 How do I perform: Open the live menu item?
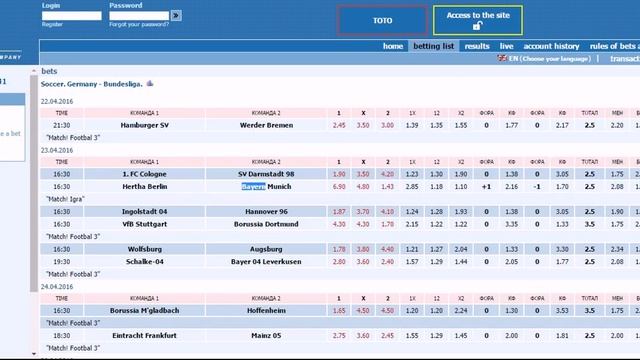tap(507, 46)
